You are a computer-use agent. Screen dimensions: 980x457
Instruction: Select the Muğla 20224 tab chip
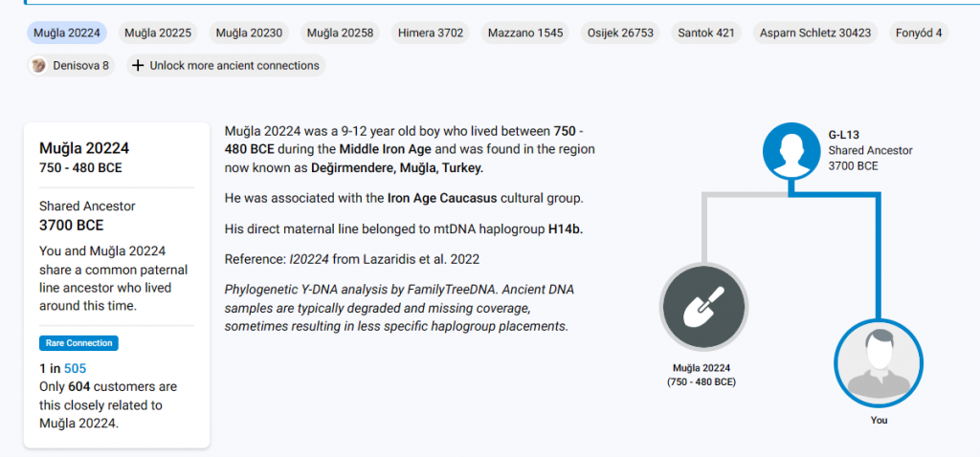67,33
